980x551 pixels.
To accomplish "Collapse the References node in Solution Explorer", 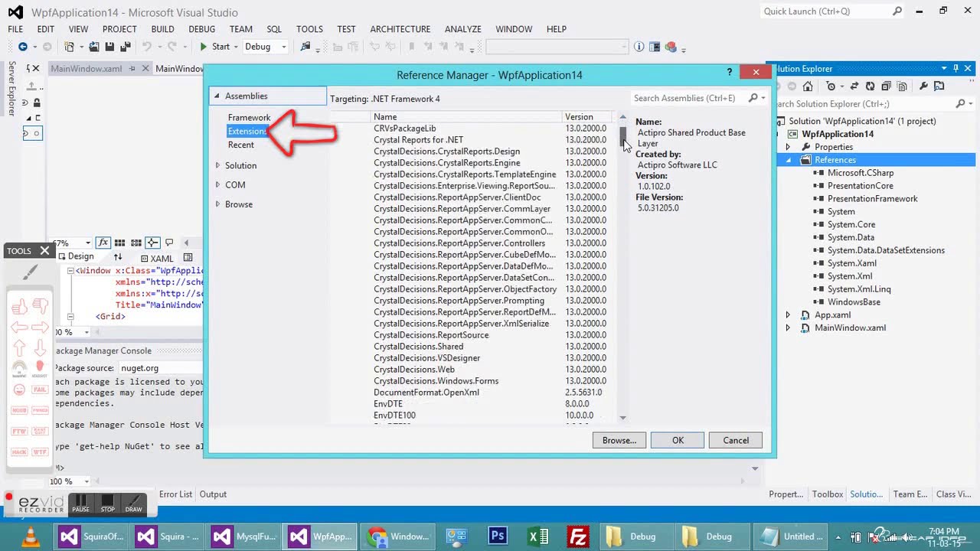I will click(788, 160).
